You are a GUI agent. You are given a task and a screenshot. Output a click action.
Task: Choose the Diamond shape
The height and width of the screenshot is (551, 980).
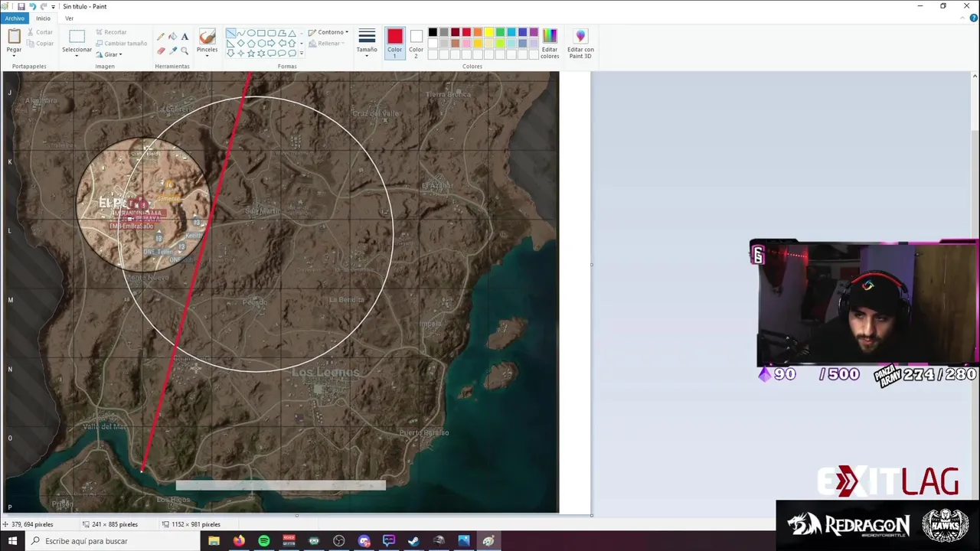[241, 43]
